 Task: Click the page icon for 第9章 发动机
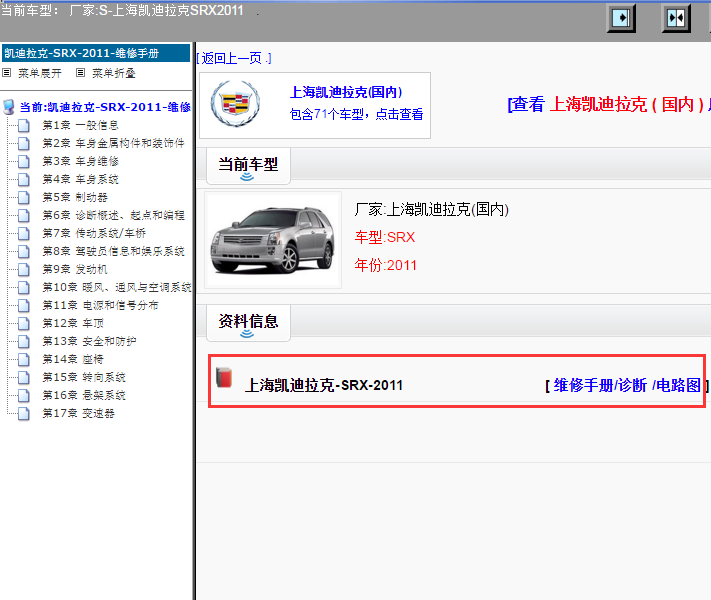pos(24,269)
